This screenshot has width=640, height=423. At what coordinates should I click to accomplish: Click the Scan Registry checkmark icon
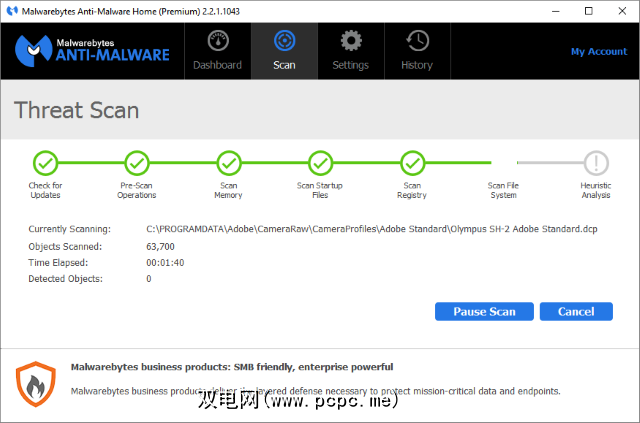tap(412, 163)
